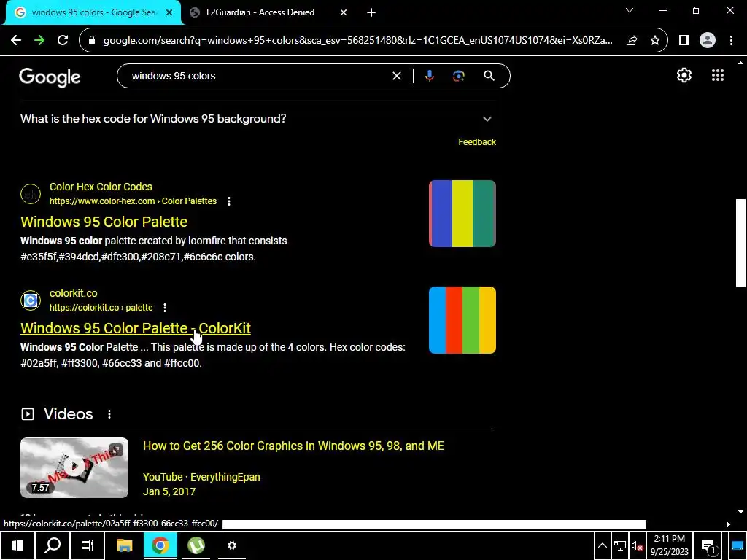Bookmark this page with the star icon
The image size is (747, 560).
pyautogui.click(x=655, y=41)
